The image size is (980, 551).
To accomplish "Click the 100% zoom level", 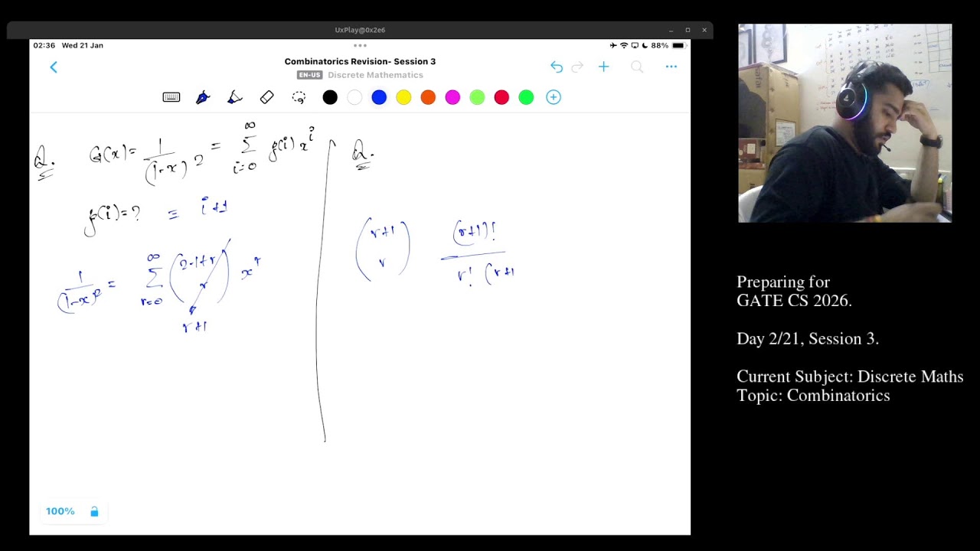I will 60,511.
